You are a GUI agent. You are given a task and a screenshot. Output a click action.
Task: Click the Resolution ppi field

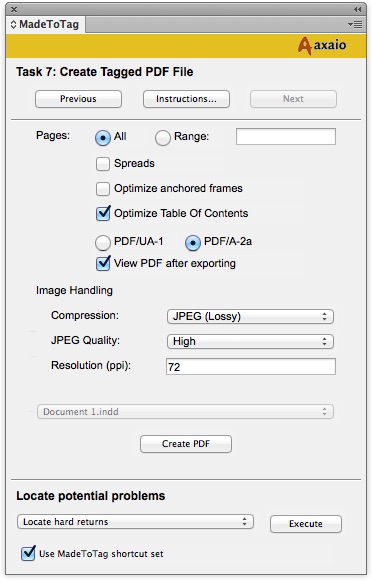[251, 367]
